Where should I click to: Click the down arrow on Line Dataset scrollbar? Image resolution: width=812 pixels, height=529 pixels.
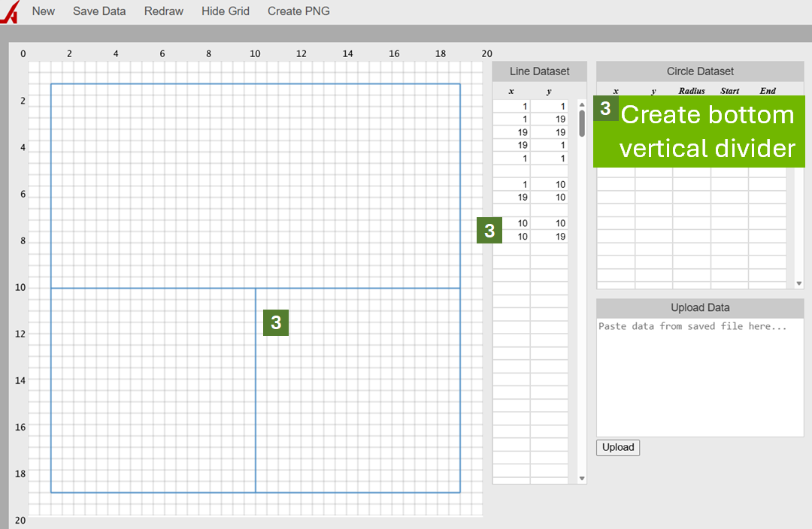click(x=580, y=478)
